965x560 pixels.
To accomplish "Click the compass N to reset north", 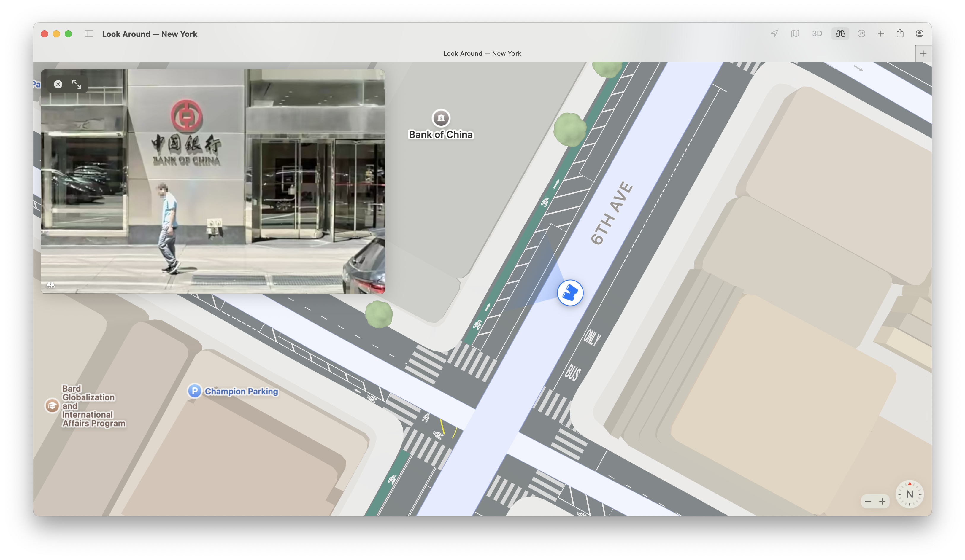I will 910,494.
